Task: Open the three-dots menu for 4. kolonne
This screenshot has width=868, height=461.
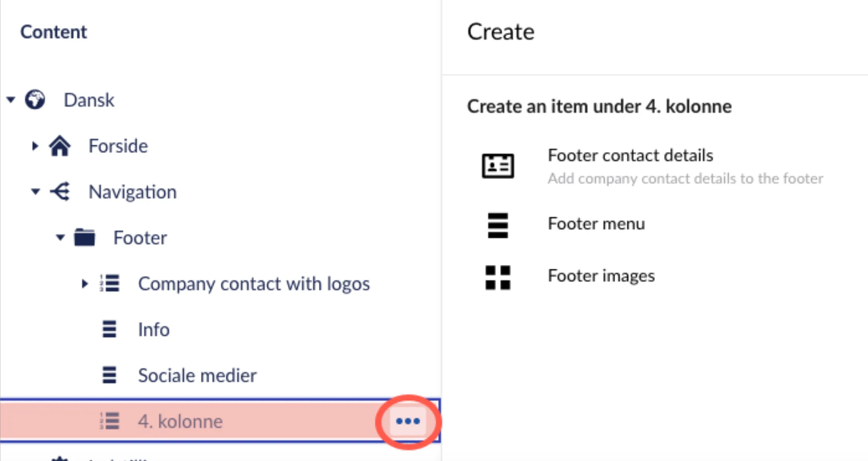Action: coord(408,421)
